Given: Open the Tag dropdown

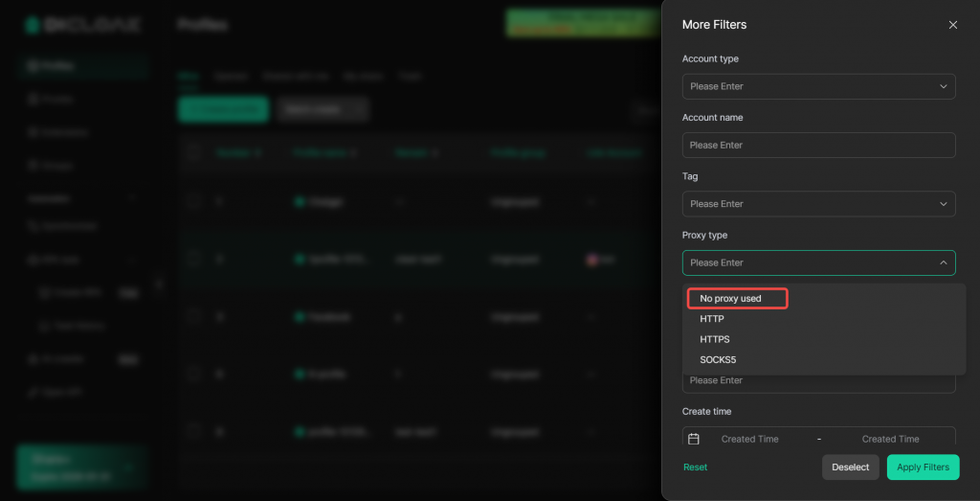Looking at the screenshot, I should click(809, 204).
